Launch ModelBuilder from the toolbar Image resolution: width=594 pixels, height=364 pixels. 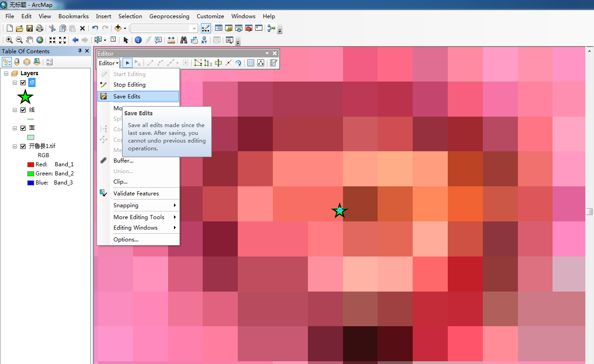(271, 28)
